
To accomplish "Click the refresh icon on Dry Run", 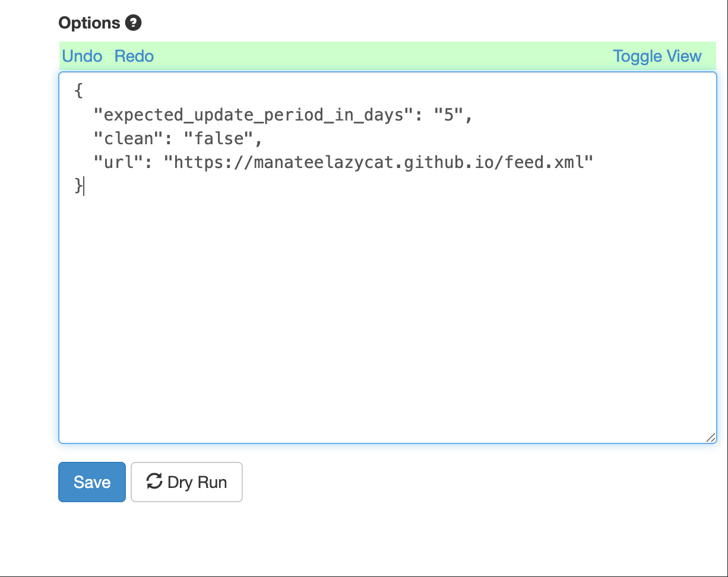I will click(x=154, y=481).
